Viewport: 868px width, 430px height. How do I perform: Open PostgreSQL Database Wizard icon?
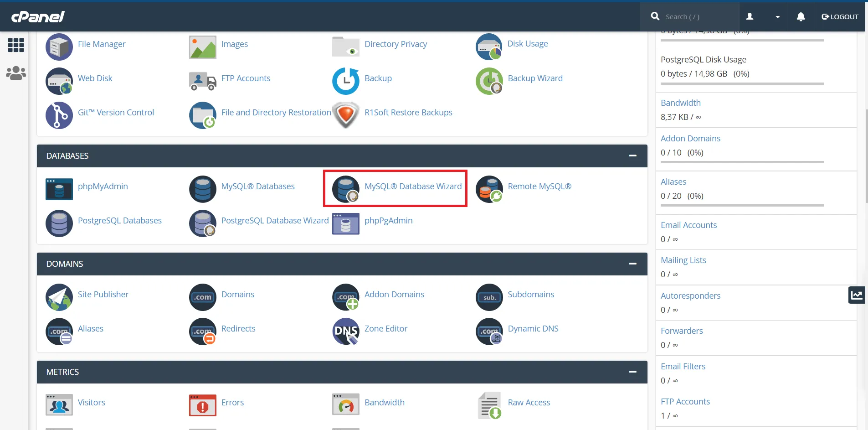pos(203,223)
